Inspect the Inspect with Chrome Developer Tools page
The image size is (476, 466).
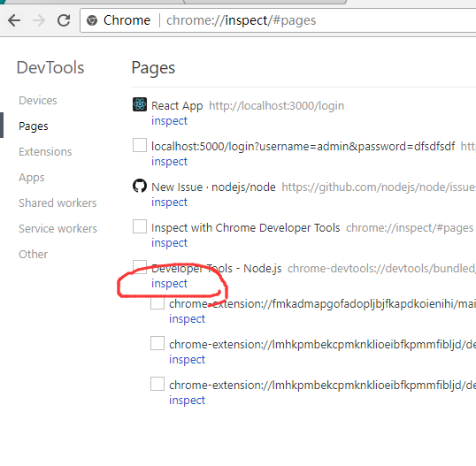pos(169,242)
